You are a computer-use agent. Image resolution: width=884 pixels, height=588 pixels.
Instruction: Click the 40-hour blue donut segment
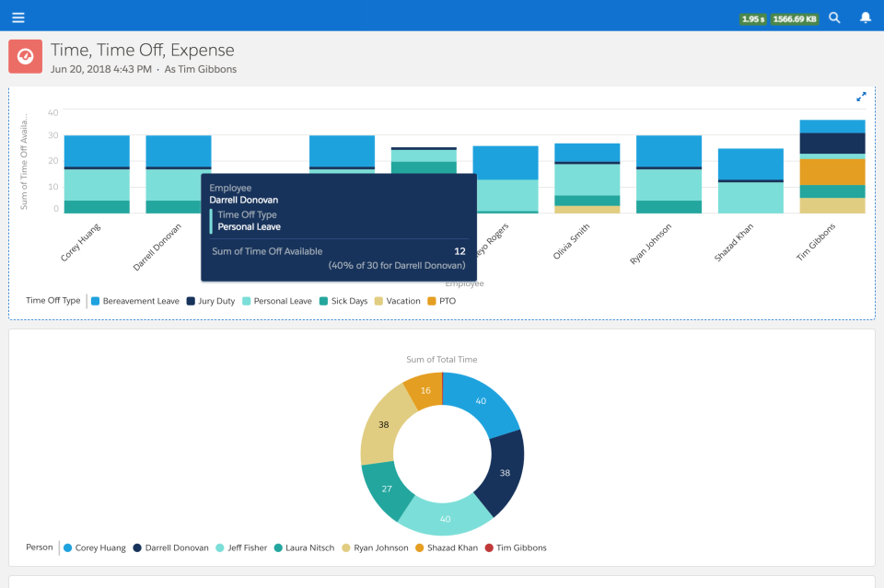point(482,402)
